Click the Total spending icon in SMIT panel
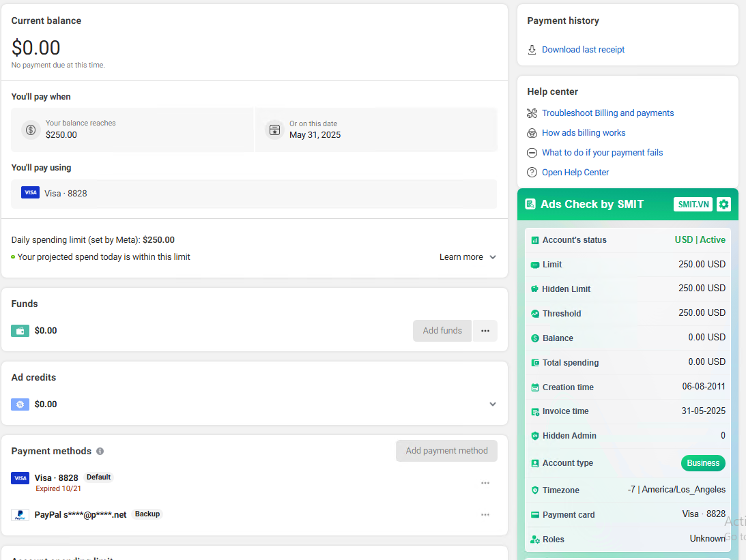 point(535,363)
